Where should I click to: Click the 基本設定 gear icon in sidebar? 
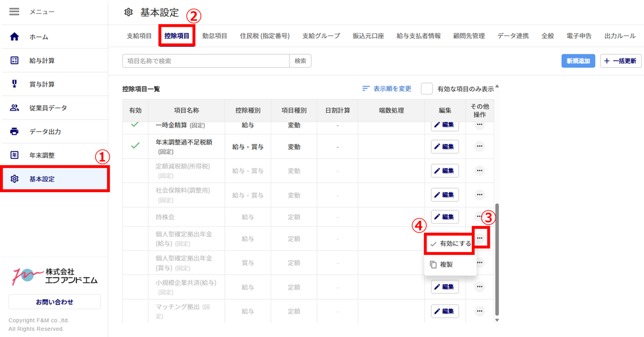(x=15, y=179)
